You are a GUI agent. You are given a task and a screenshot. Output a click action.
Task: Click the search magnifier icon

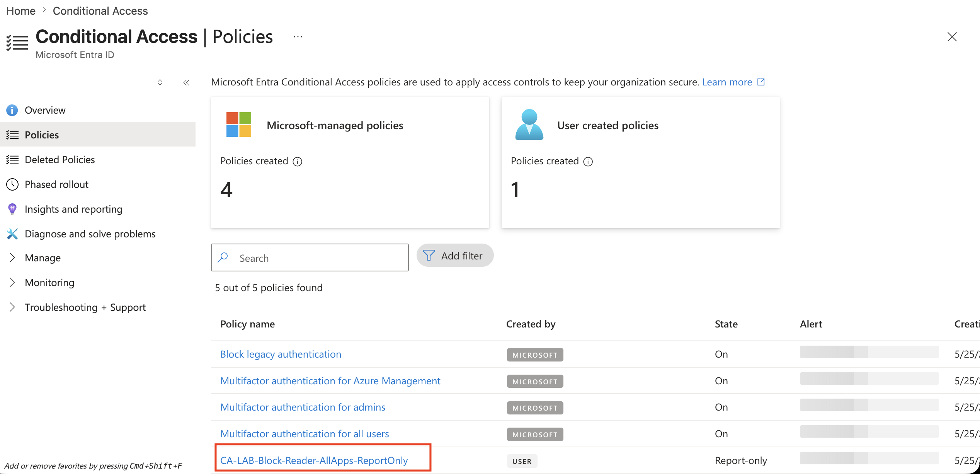click(x=223, y=257)
